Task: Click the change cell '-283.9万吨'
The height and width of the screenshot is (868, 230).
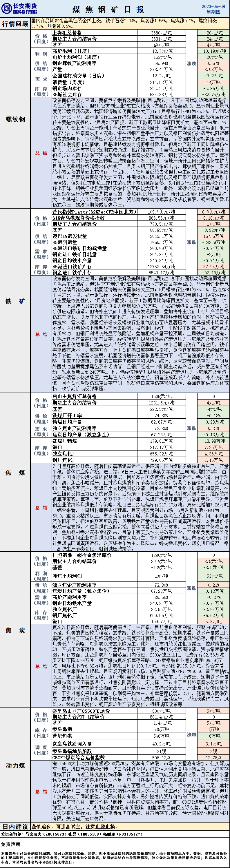Action: coord(214,242)
